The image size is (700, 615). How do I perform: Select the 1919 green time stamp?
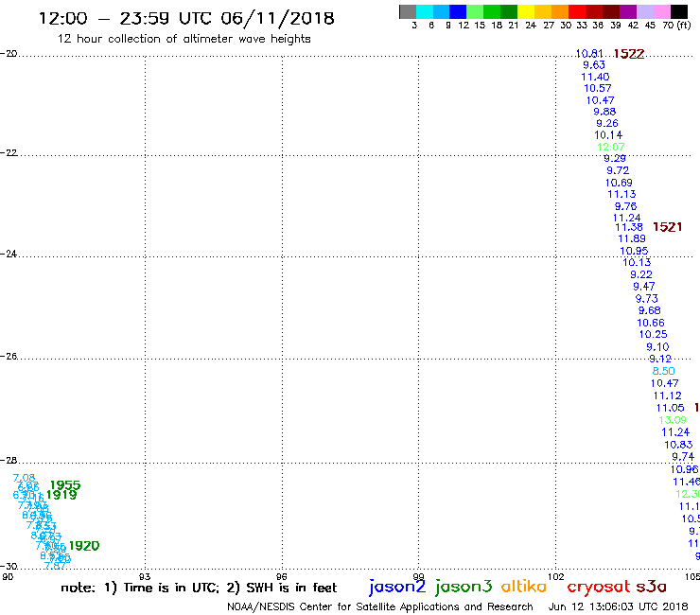click(61, 495)
